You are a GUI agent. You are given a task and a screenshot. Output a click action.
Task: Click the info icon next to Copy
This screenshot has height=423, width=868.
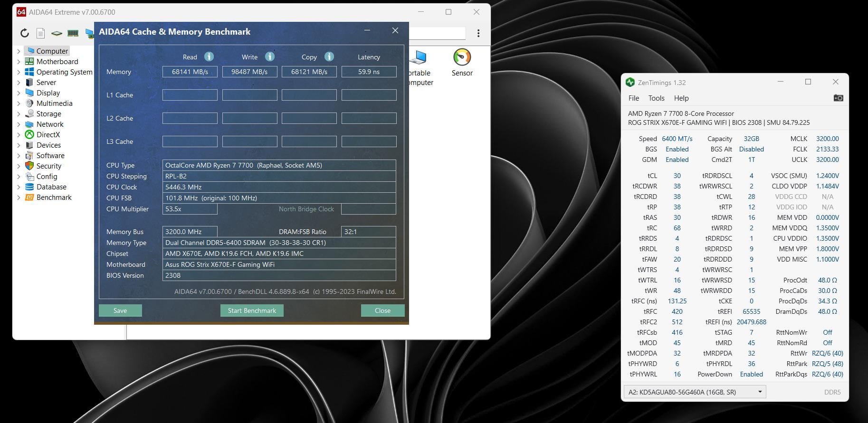click(329, 56)
